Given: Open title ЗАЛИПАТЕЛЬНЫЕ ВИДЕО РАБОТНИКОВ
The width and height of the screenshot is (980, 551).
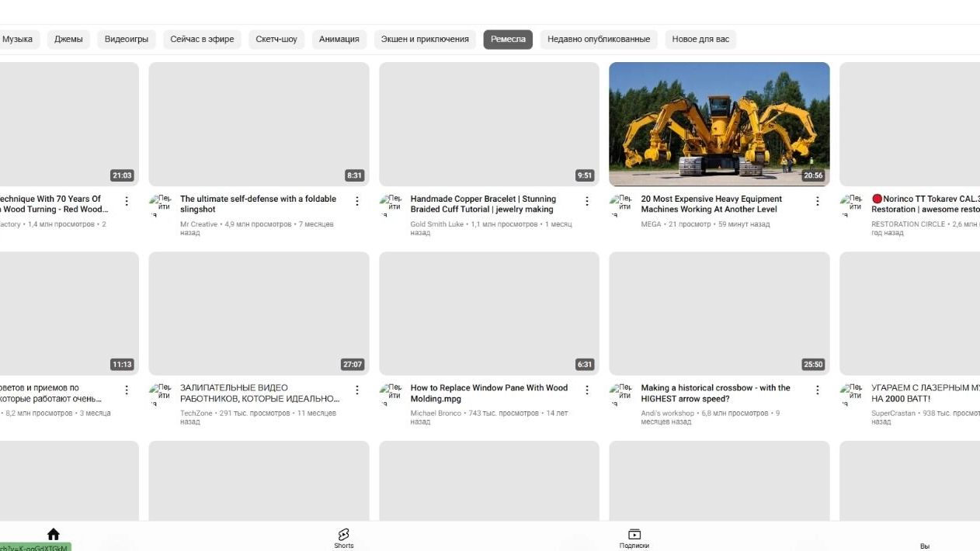Looking at the screenshot, I should pyautogui.click(x=259, y=393).
